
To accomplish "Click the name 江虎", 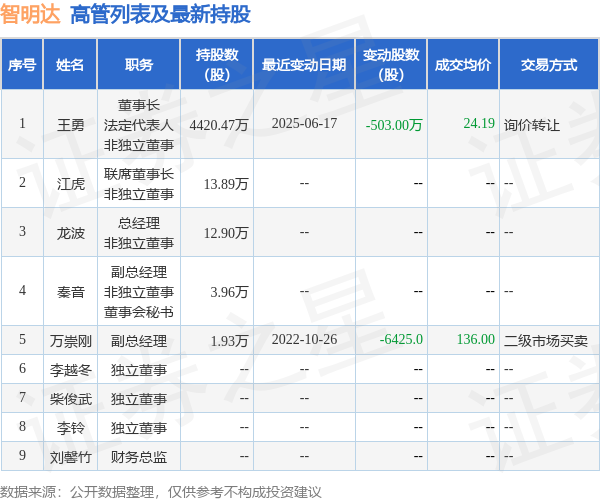I will tap(70, 184).
